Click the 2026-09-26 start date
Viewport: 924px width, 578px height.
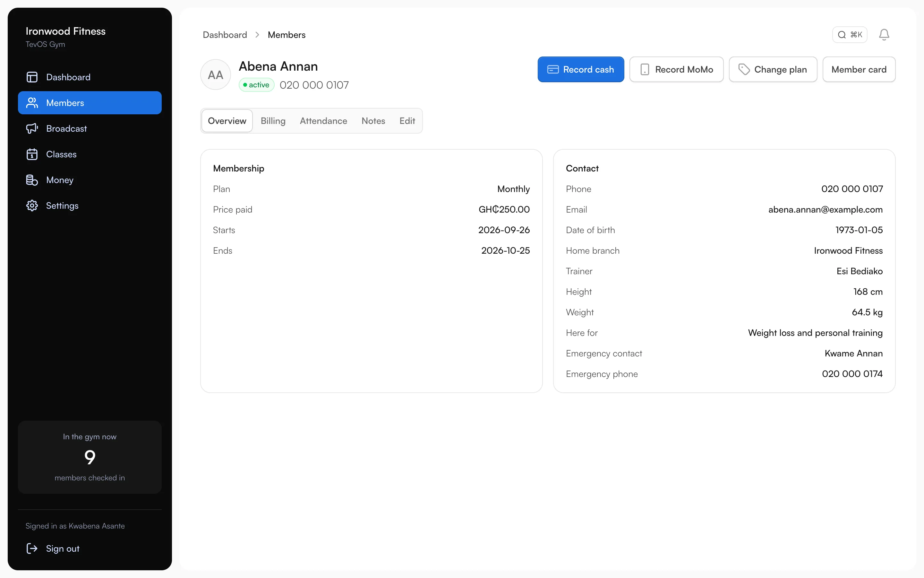504,230
